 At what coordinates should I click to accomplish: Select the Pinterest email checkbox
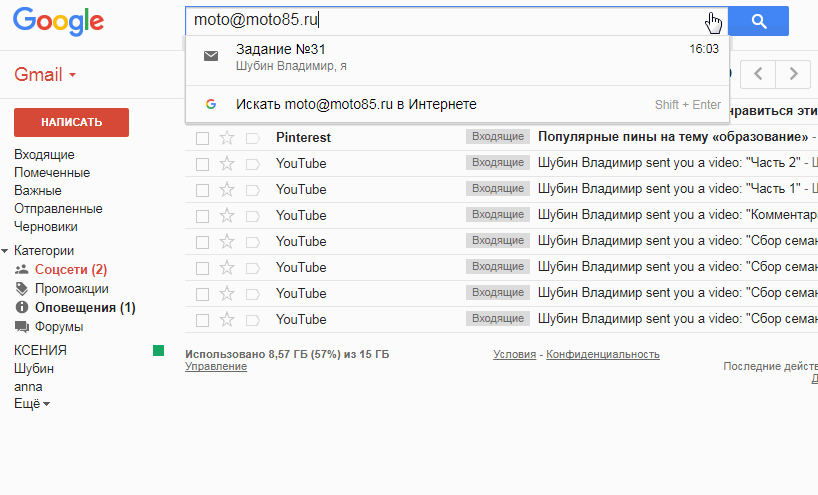pyautogui.click(x=203, y=138)
